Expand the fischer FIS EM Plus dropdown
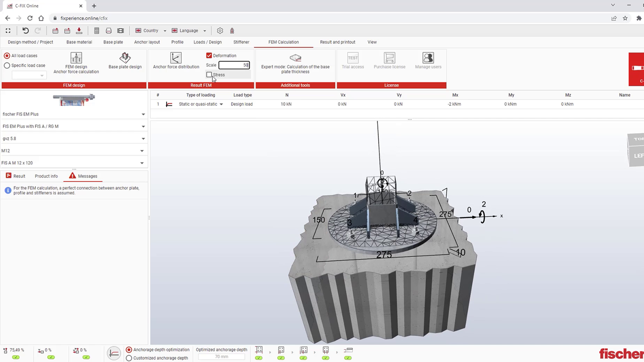The image size is (644, 362). pyautogui.click(x=143, y=114)
